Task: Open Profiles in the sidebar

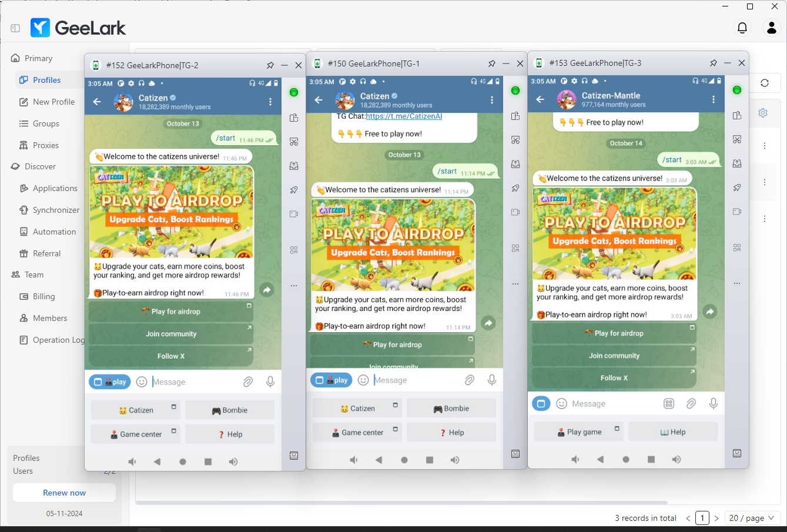Action: click(46, 80)
